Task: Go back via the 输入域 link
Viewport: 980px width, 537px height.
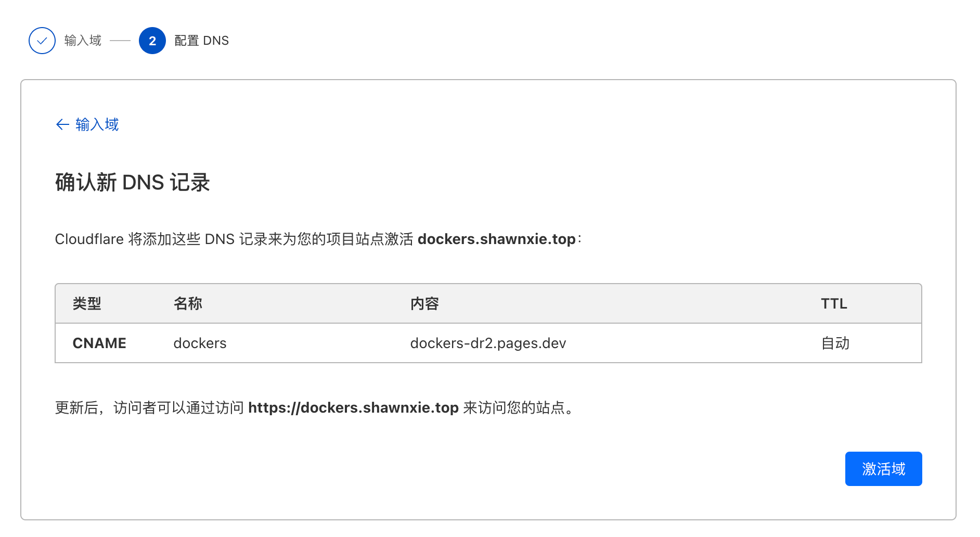Action: 87,124
